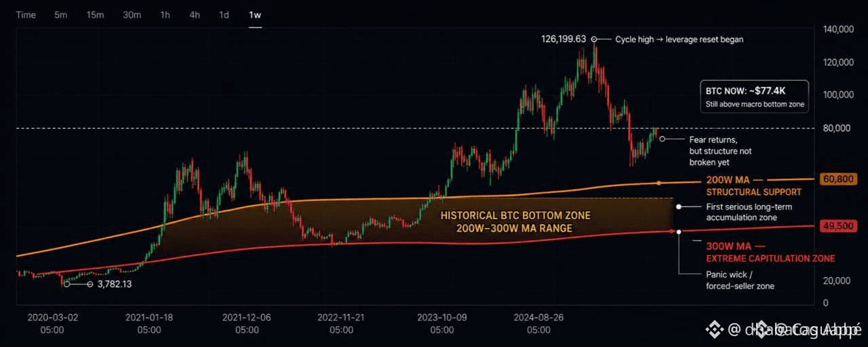This screenshot has width=868, height=347.
Task: Click the Time label in timeframe bar
Action: (26, 15)
